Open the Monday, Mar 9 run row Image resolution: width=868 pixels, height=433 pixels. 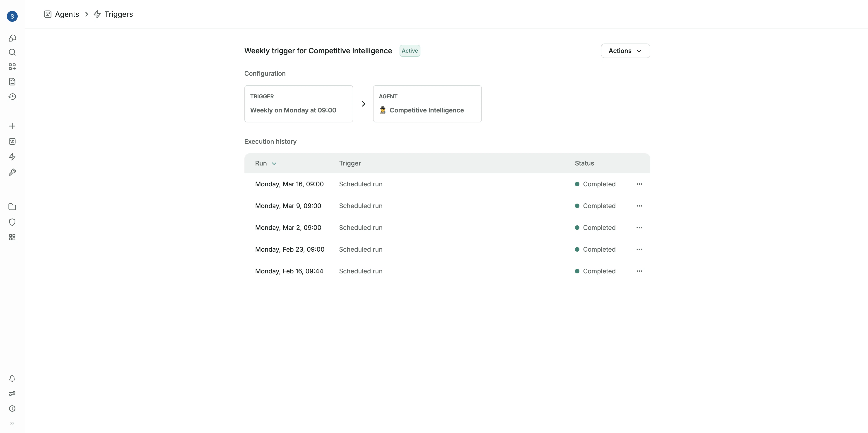click(288, 206)
